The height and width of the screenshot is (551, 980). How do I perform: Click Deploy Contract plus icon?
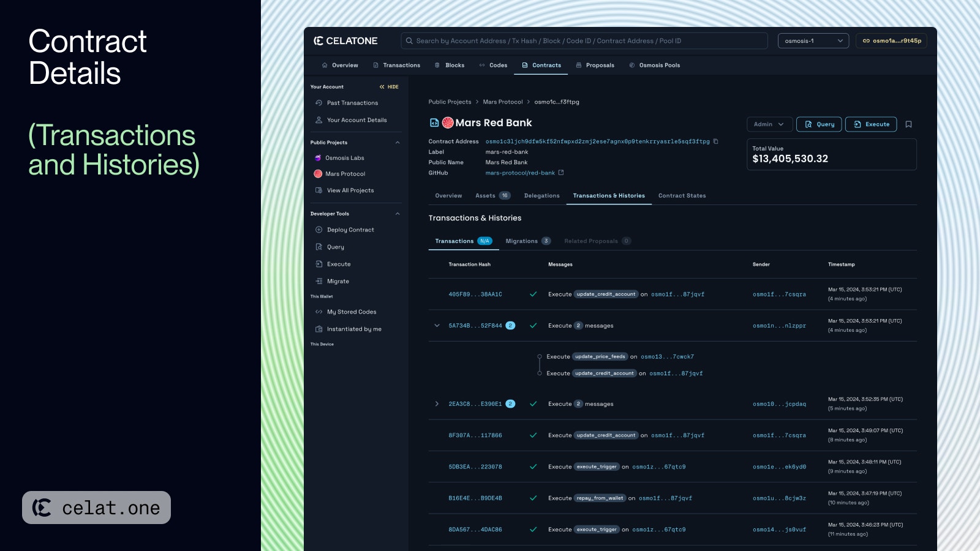[x=318, y=230]
